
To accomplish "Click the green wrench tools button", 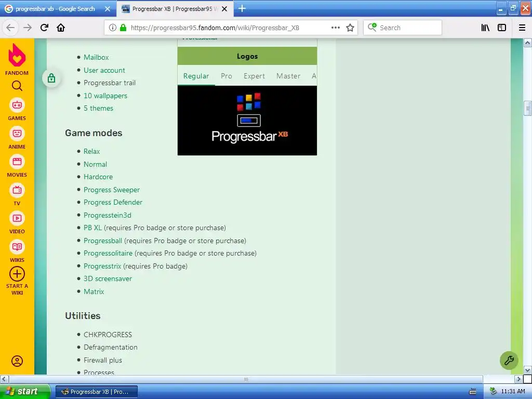I will coord(509,361).
